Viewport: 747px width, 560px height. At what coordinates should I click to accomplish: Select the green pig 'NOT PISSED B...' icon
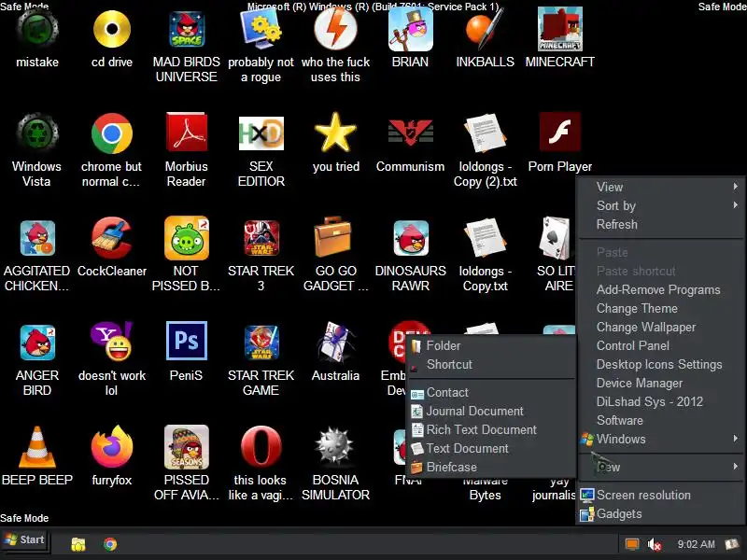pyautogui.click(x=187, y=238)
